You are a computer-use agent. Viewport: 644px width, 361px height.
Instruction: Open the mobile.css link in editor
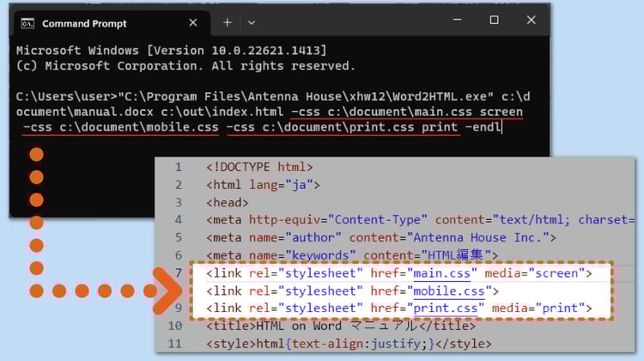tap(448, 291)
